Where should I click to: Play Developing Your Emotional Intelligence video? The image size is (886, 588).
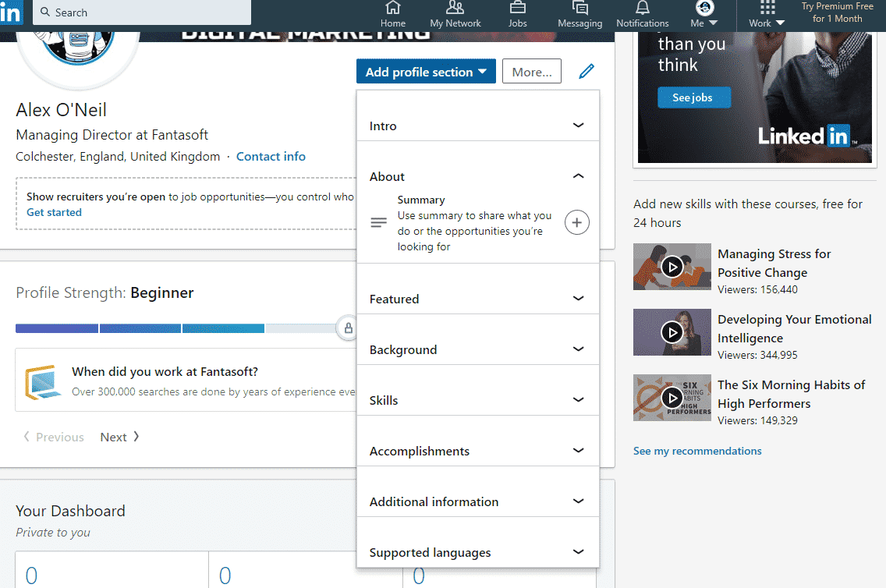pos(672,332)
